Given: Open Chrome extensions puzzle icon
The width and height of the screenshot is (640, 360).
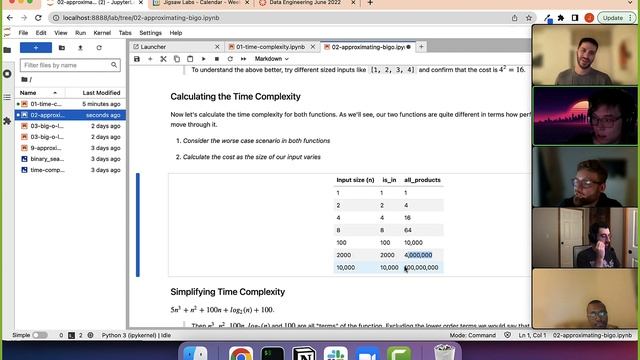Looking at the screenshot, I should click(x=561, y=18).
